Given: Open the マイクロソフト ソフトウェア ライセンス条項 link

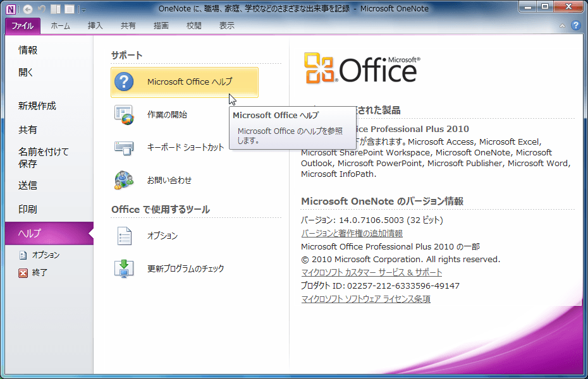Looking at the screenshot, I should [365, 299].
